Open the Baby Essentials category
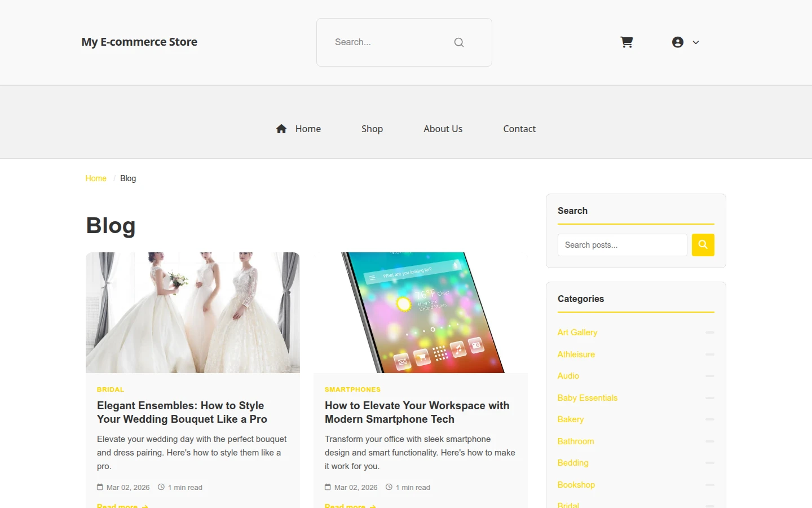 [588, 398]
